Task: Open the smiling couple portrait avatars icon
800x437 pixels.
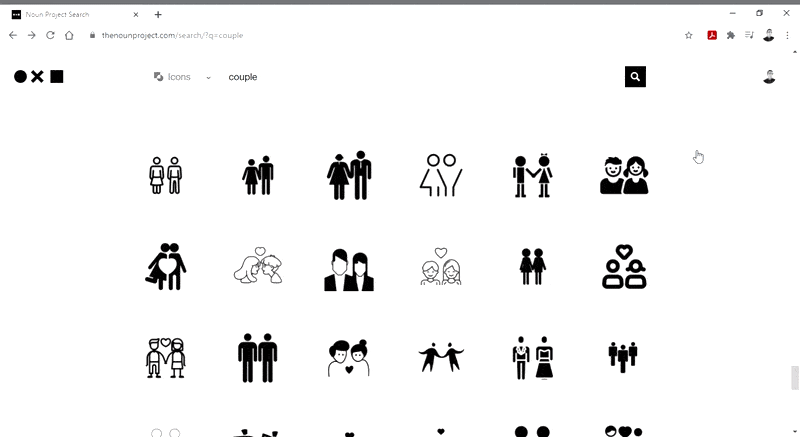Action: click(x=624, y=175)
